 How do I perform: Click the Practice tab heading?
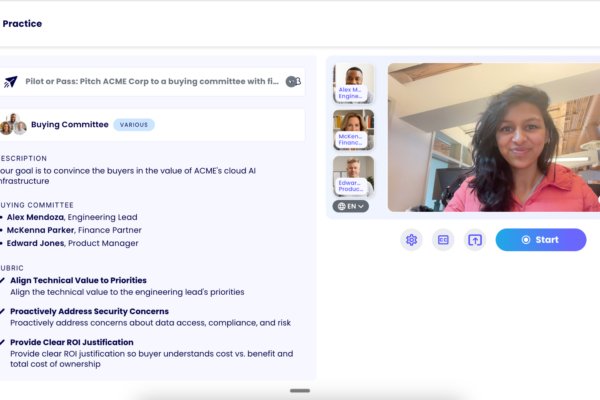(22, 23)
